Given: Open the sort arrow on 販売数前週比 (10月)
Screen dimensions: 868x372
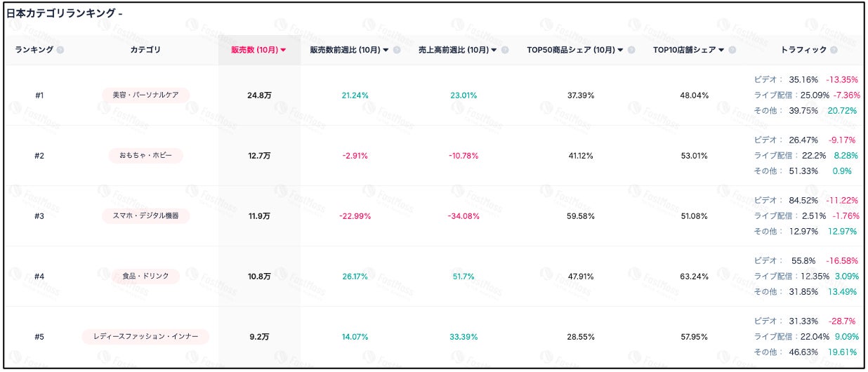Looking at the screenshot, I should pyautogui.click(x=386, y=50).
